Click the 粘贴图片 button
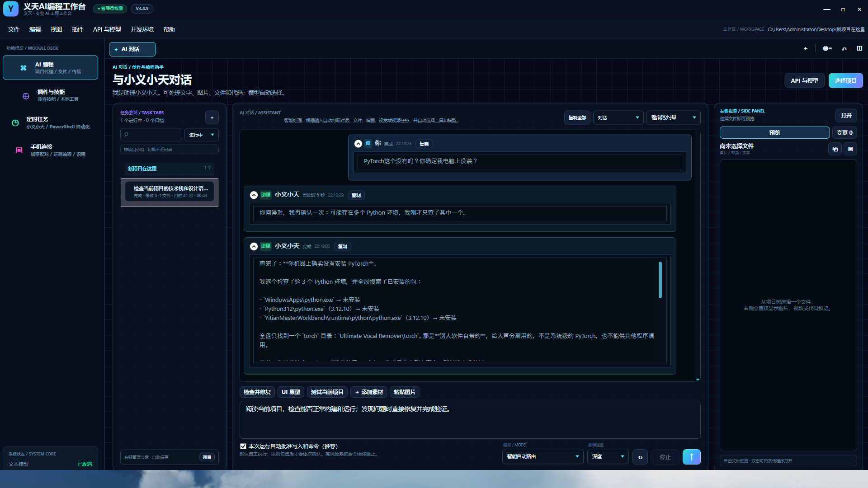This screenshot has height=488, width=868. (x=405, y=392)
